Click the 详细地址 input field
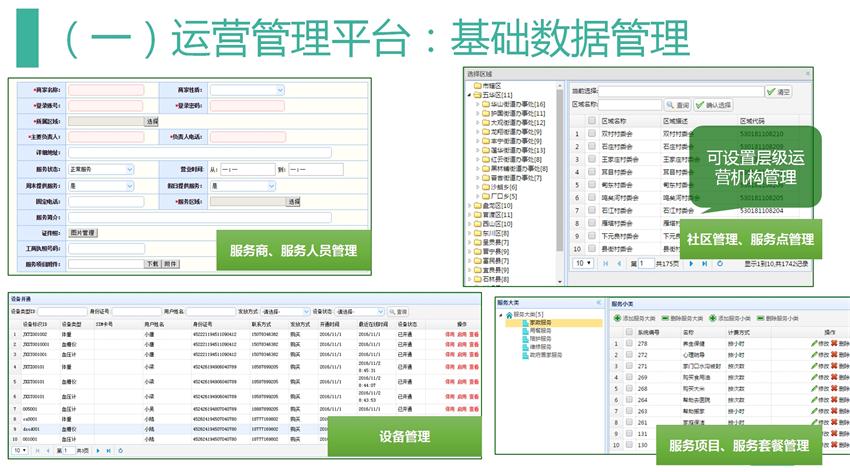The width and height of the screenshot is (850, 472). tap(200, 152)
